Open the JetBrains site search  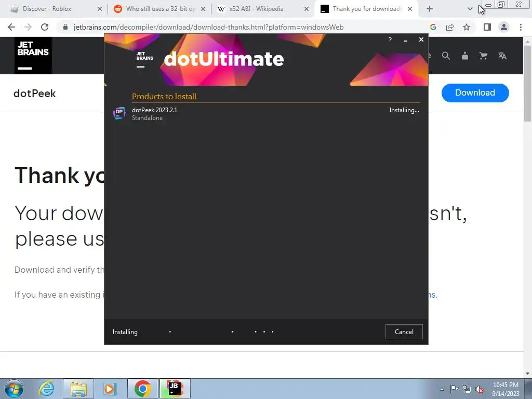tap(446, 56)
